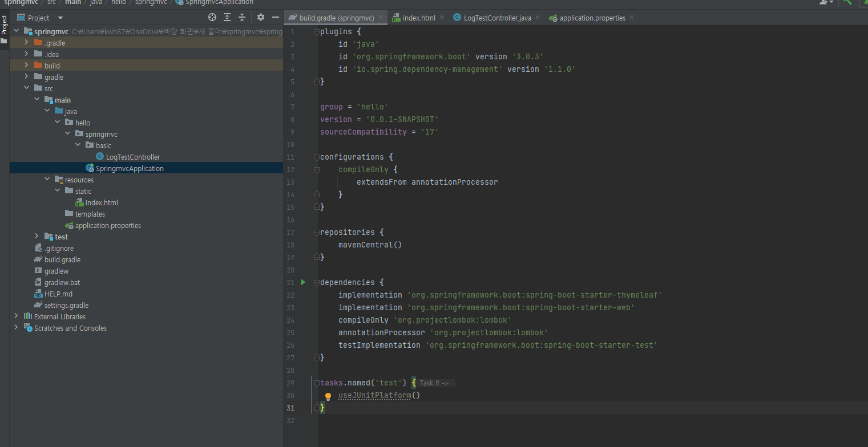Click the Select Opened File crosshair icon
Screen dimensions: 868x447
(x=212, y=18)
